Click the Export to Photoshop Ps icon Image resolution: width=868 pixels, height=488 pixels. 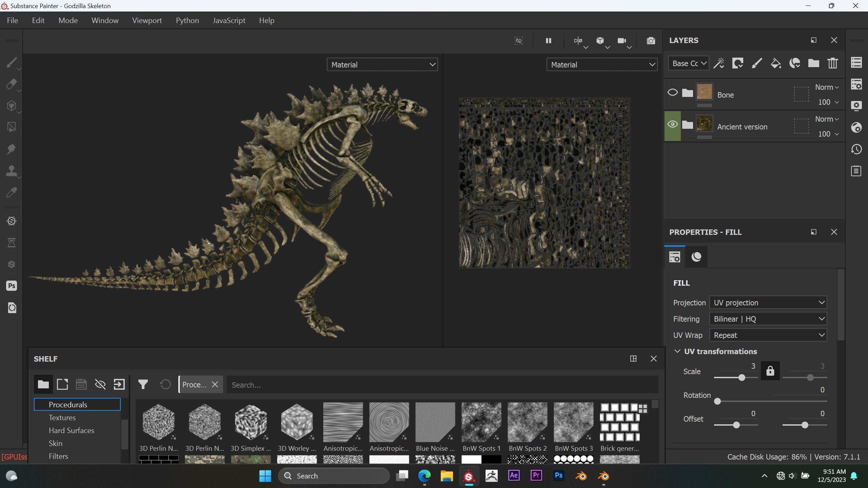point(12,286)
